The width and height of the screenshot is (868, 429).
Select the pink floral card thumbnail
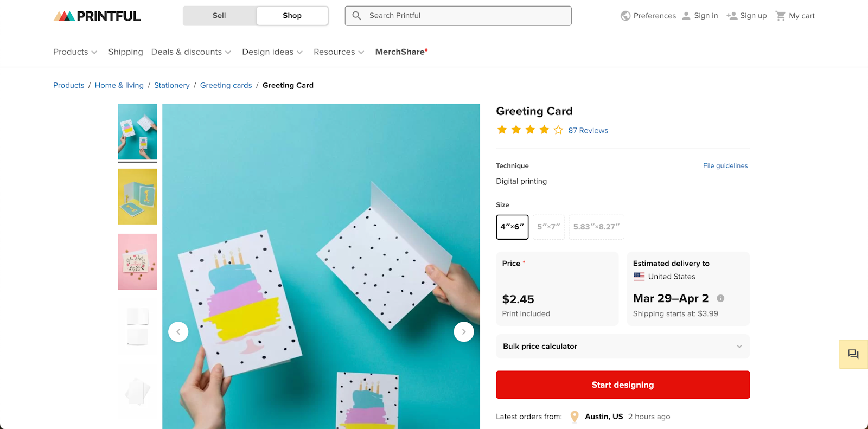pos(137,261)
